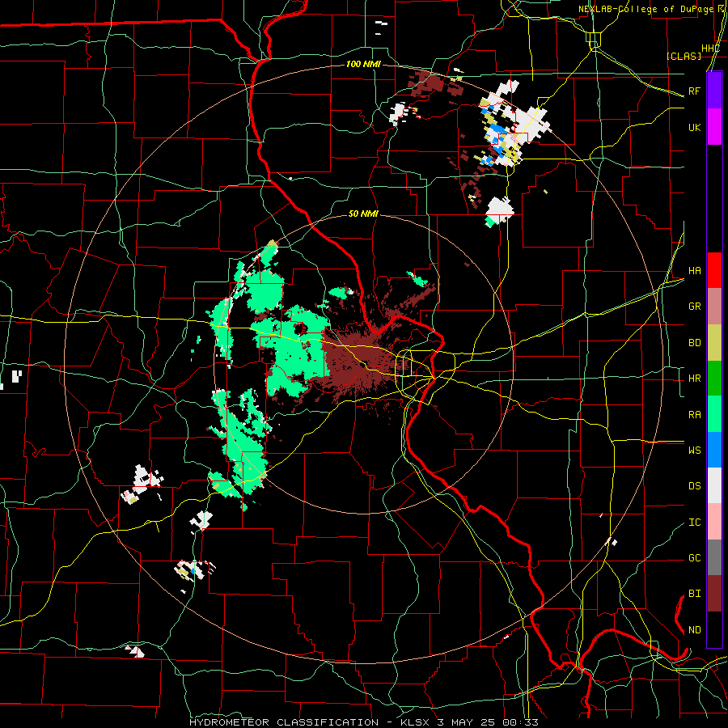Select the "RA" rain legend label

(694, 414)
